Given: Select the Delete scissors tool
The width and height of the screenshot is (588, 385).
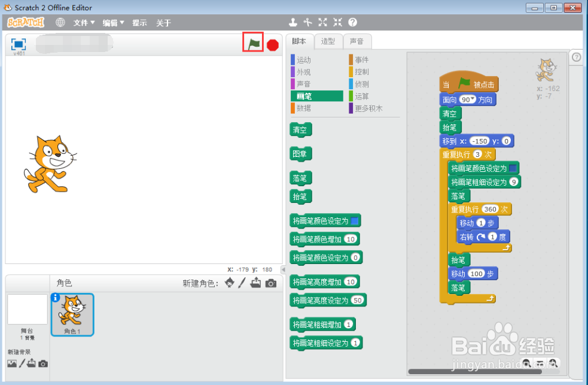Looking at the screenshot, I should coord(308,23).
